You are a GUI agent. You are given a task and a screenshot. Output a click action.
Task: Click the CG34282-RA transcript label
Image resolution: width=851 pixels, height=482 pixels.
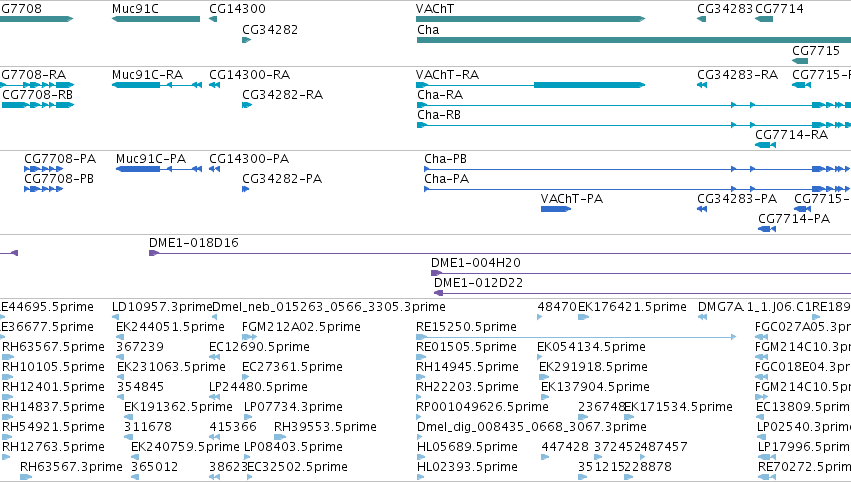(x=282, y=94)
